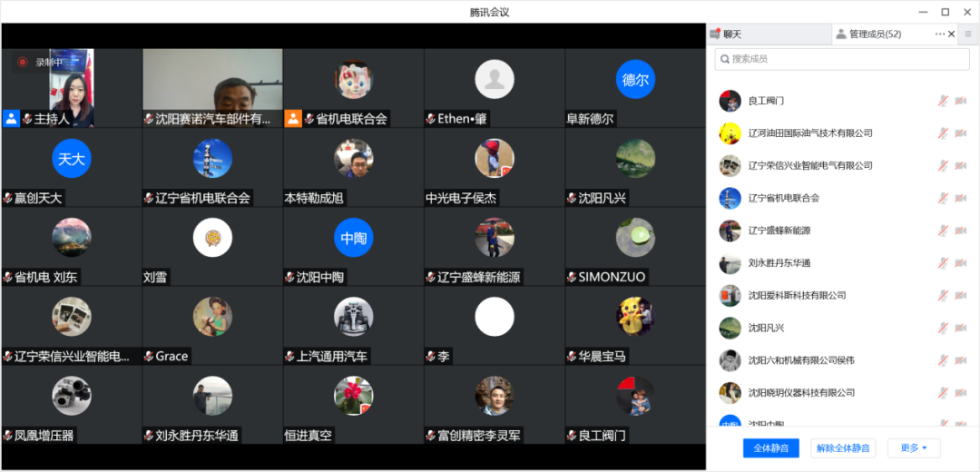
Task: Close the members panel with X
Action: pyautogui.click(x=952, y=34)
